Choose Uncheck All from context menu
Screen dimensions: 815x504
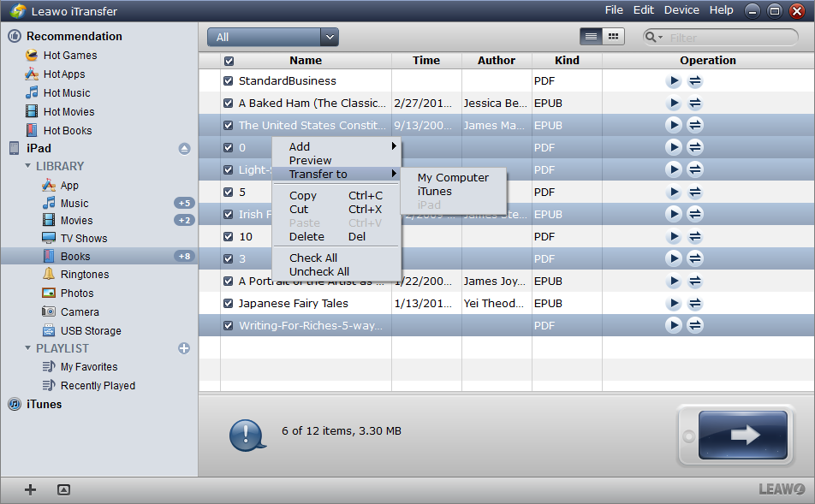point(336,271)
